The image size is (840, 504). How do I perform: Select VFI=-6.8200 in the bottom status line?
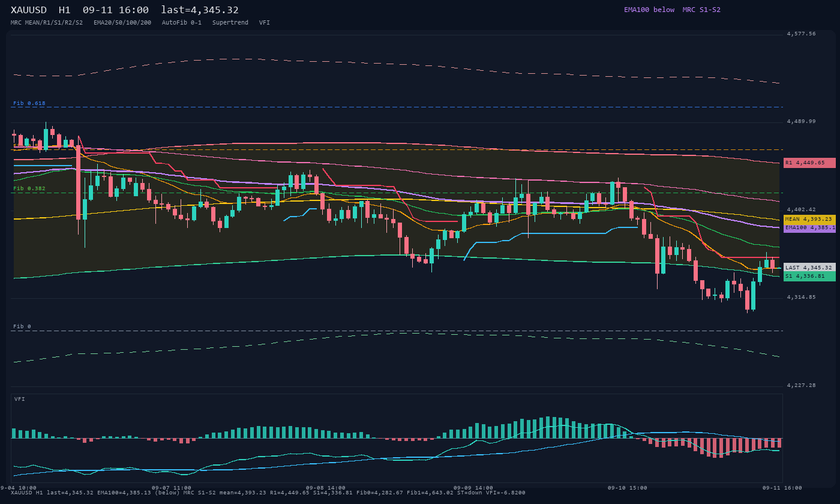pyautogui.click(x=507, y=493)
